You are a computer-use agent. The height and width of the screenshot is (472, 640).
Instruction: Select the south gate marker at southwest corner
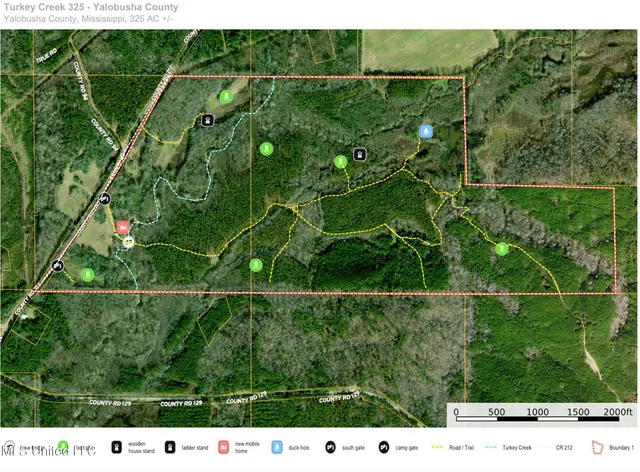(x=58, y=266)
